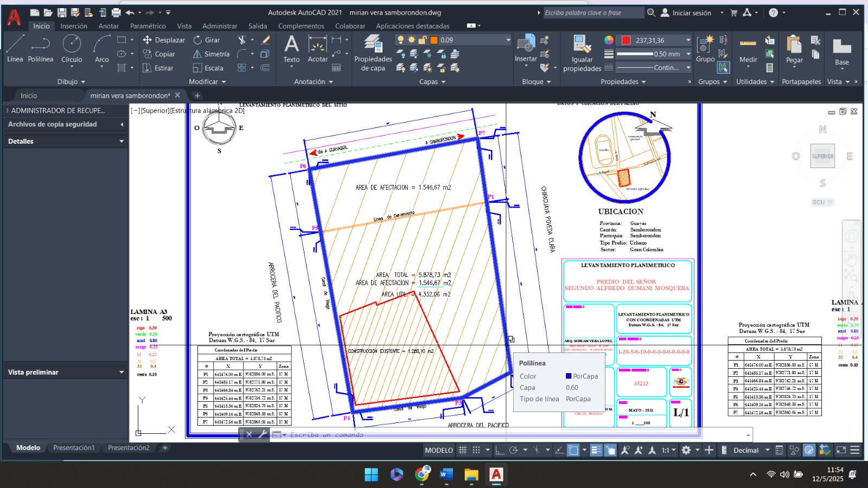Open the Administrar ribbon tab
Screen dimensions: 868x488
pyautogui.click(x=220, y=26)
